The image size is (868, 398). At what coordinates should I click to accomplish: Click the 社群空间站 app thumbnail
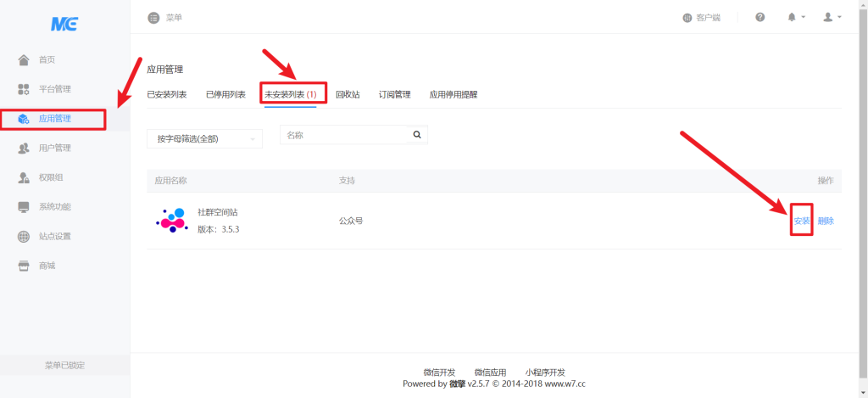[171, 220]
